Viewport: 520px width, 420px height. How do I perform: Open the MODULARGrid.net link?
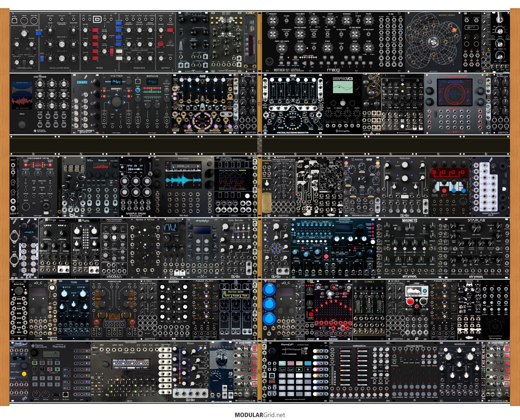coord(260,415)
